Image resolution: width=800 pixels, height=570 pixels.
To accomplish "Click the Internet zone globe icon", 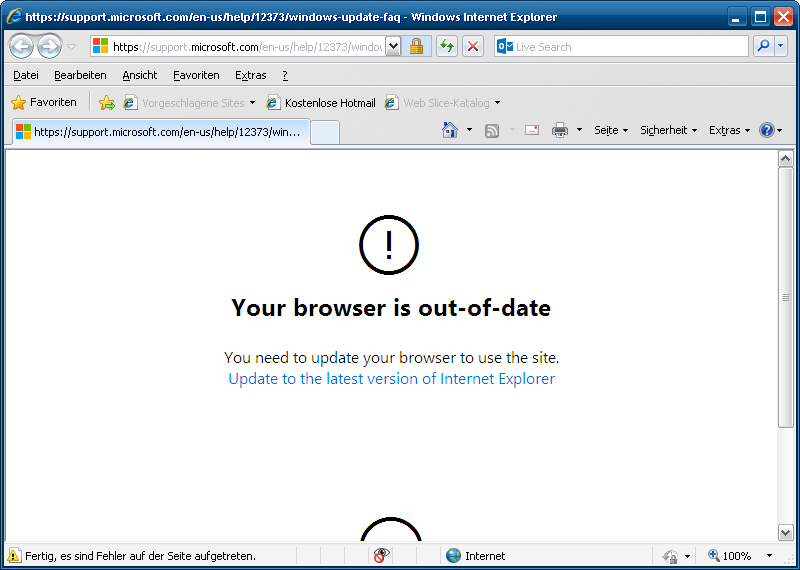I will [453, 556].
